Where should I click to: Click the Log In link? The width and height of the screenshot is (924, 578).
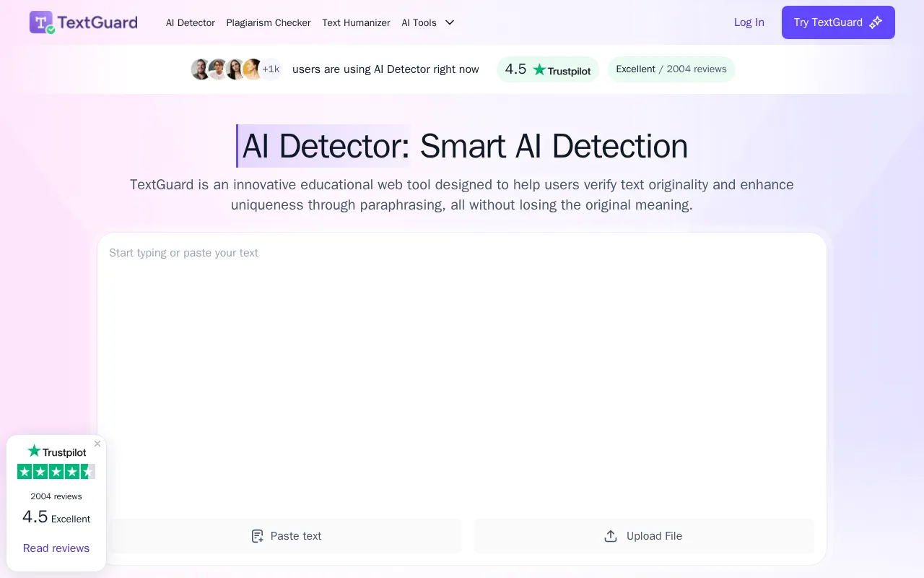[749, 22]
